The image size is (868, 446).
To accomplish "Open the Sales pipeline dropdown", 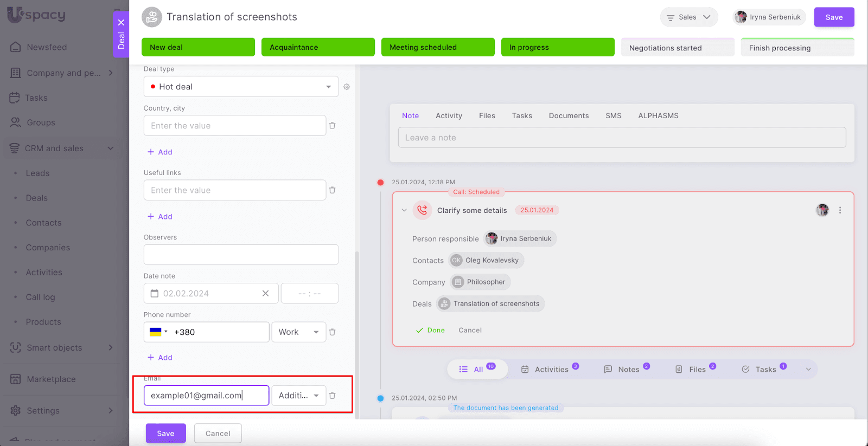I will point(688,17).
